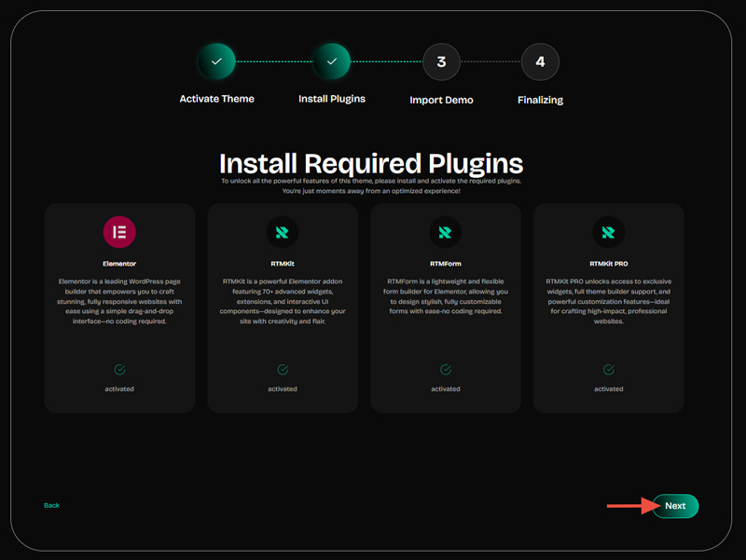
Task: Click the RTMKit plugin logo icon
Action: pos(283,232)
